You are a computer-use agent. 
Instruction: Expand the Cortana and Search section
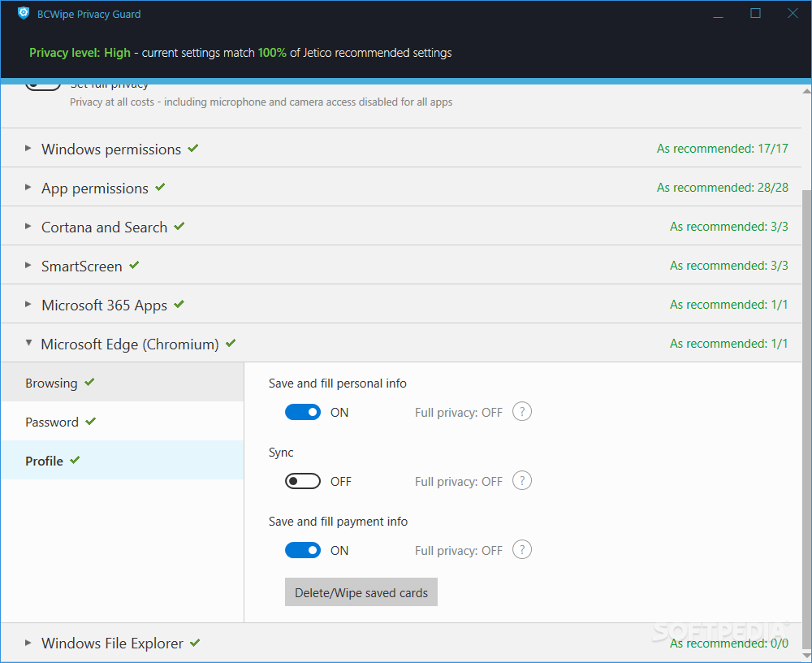point(28,226)
